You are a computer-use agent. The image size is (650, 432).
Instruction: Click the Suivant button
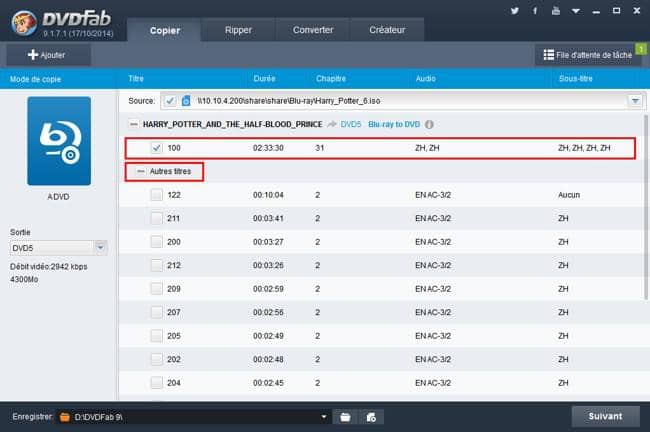[x=605, y=416]
